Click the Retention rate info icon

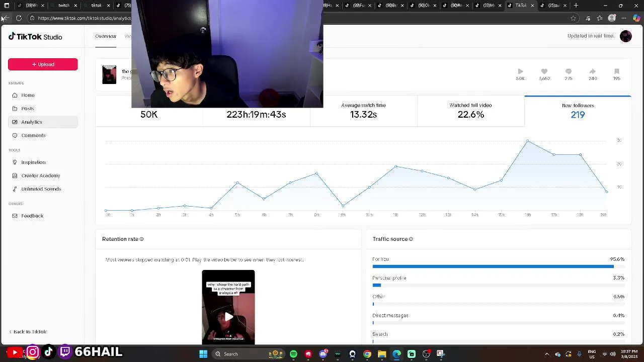pos(141,239)
